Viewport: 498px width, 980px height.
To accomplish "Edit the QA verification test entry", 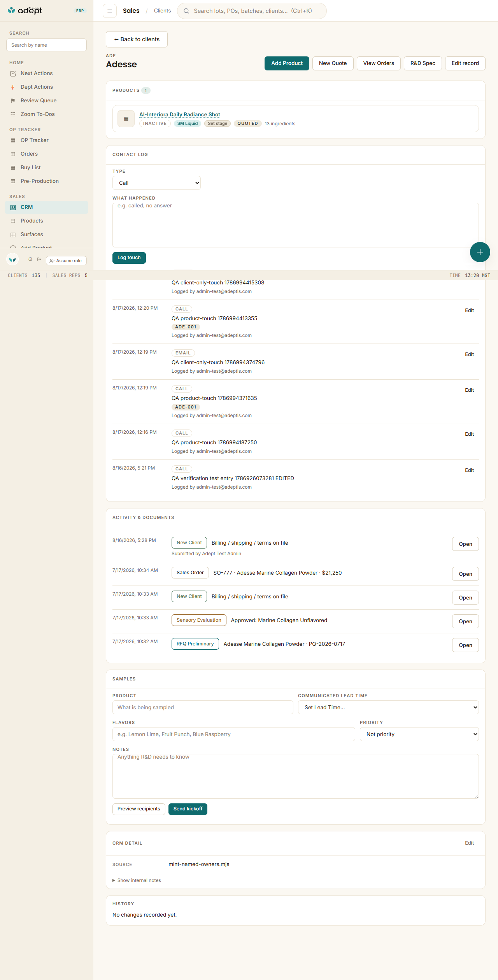I will tap(469, 470).
